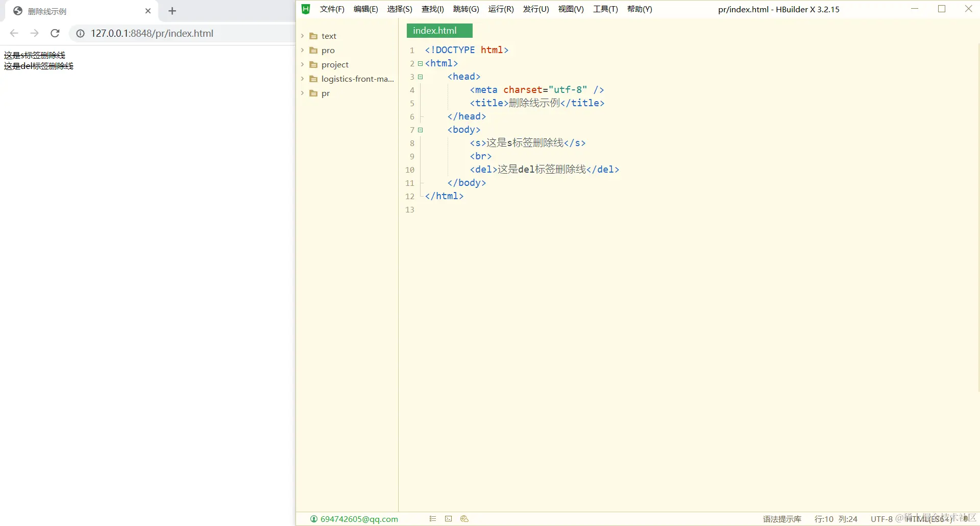Viewport: 980px width, 526px height.
Task: Select the pro folder name in project tree
Action: coord(328,51)
